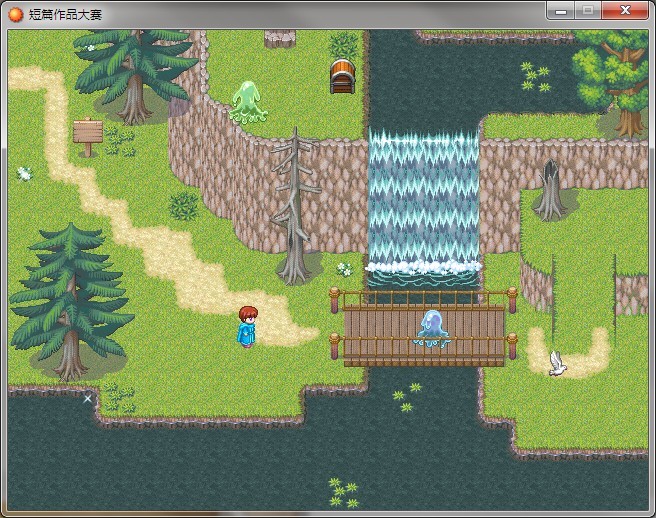
Task: Click the cut tree stump at top
Action: click(x=280, y=38)
